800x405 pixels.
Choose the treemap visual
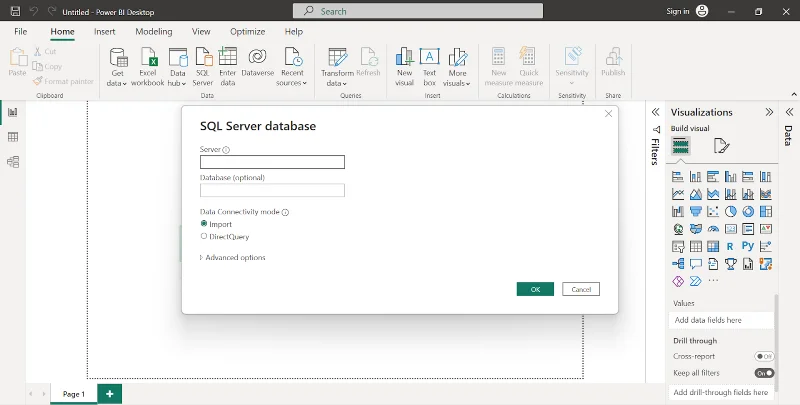(765, 212)
